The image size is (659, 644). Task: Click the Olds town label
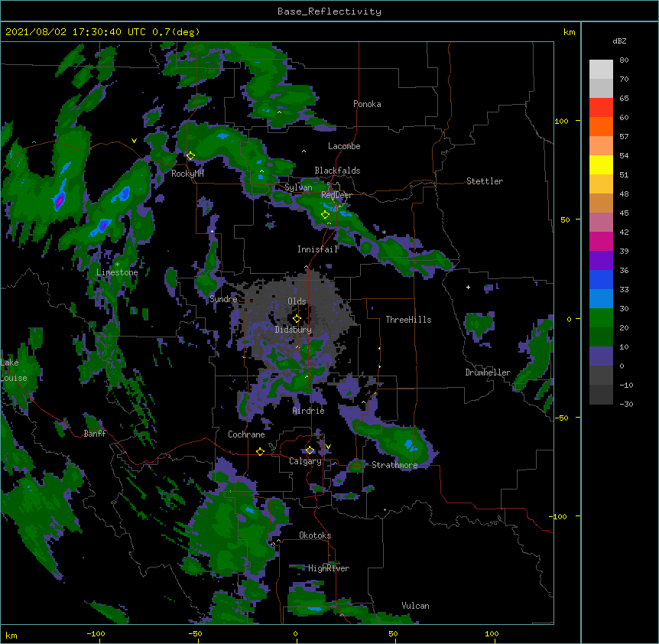pyautogui.click(x=297, y=301)
